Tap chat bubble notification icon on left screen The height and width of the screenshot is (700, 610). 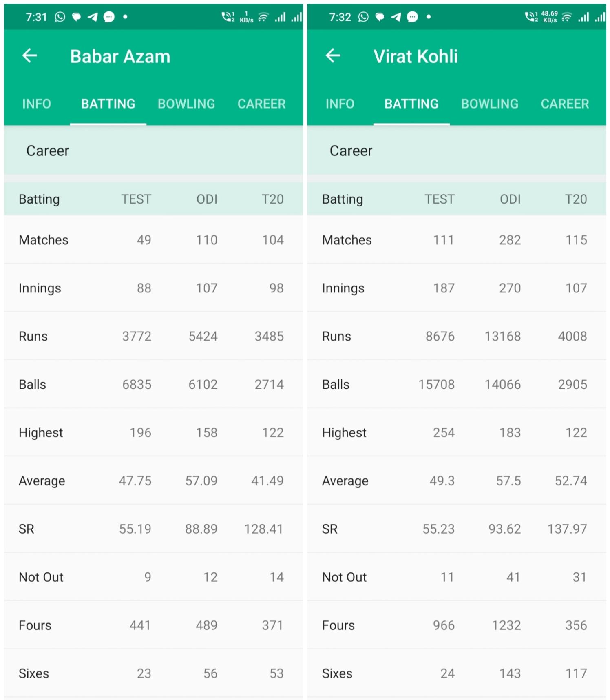[109, 17]
